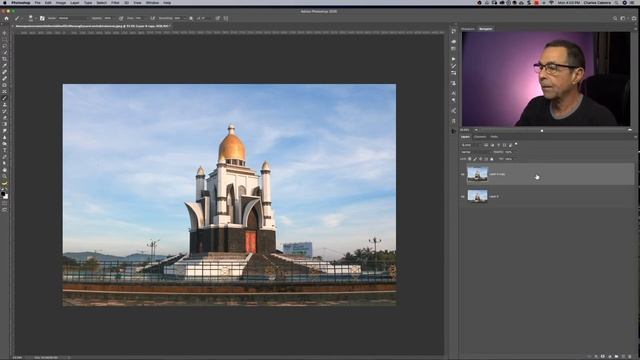Turn layer filtering on or off

[516, 144]
